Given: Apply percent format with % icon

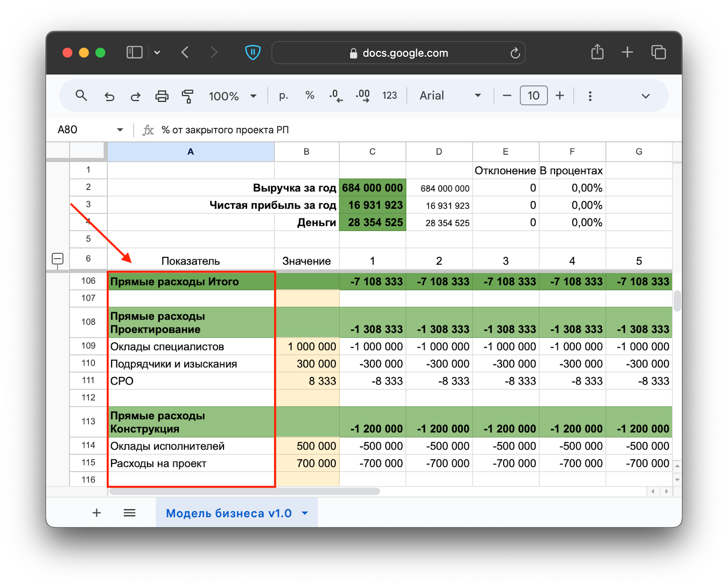Looking at the screenshot, I should point(310,95).
